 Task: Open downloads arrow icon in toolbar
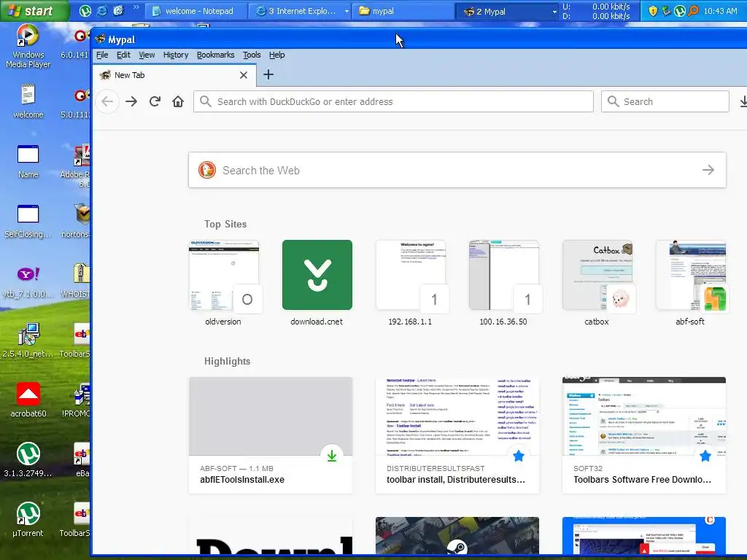(742, 101)
